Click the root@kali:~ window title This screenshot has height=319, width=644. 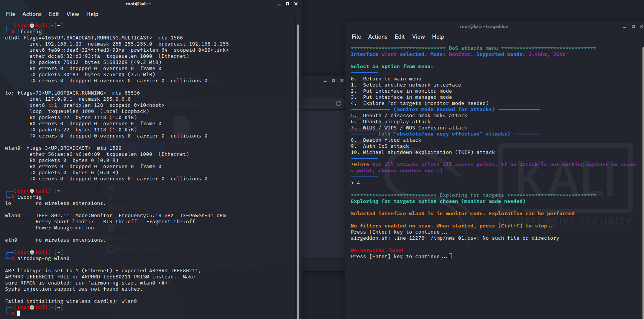[x=138, y=4]
